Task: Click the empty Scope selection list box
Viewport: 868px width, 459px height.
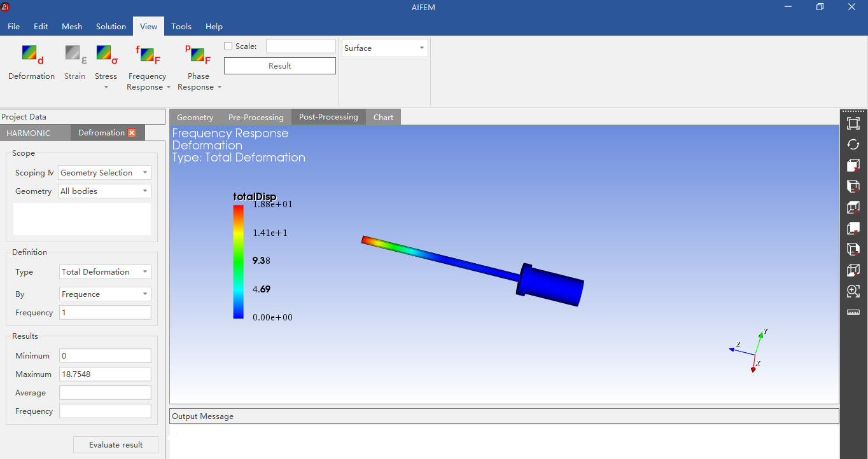Action: (x=82, y=219)
